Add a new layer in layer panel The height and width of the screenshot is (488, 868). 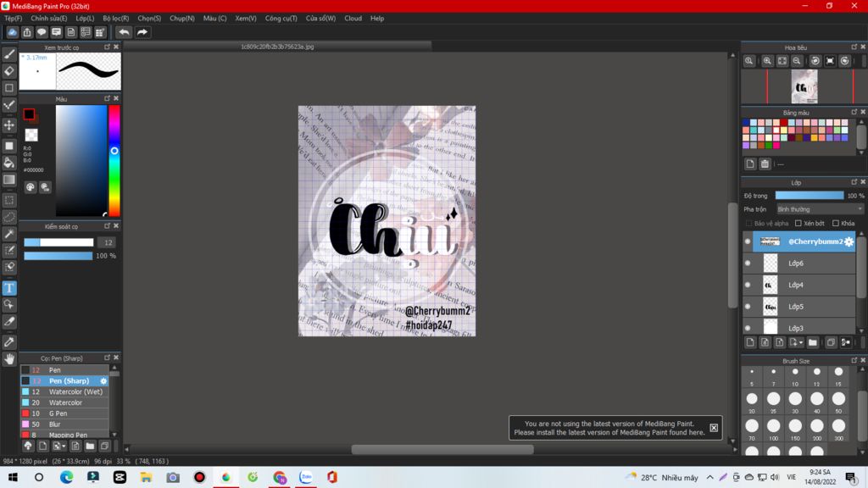(750, 342)
